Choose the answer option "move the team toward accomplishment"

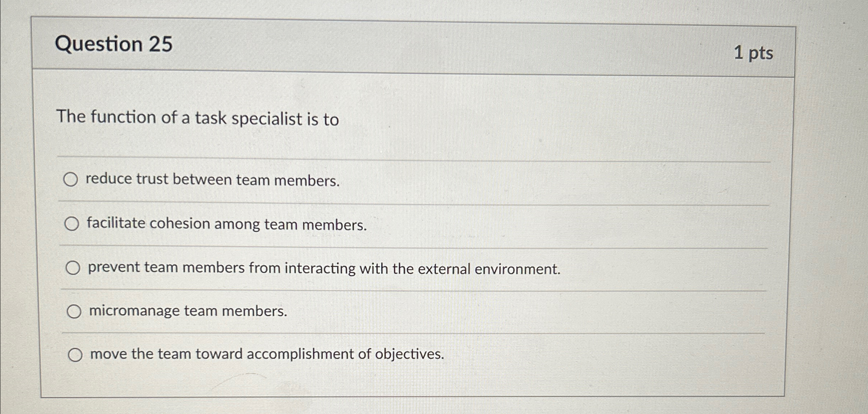[x=266, y=354]
